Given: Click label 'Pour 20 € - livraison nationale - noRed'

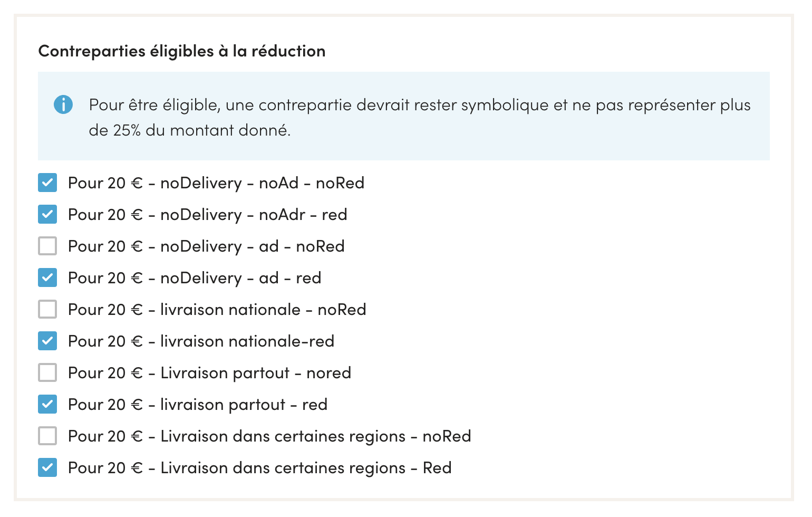Looking at the screenshot, I should [217, 310].
